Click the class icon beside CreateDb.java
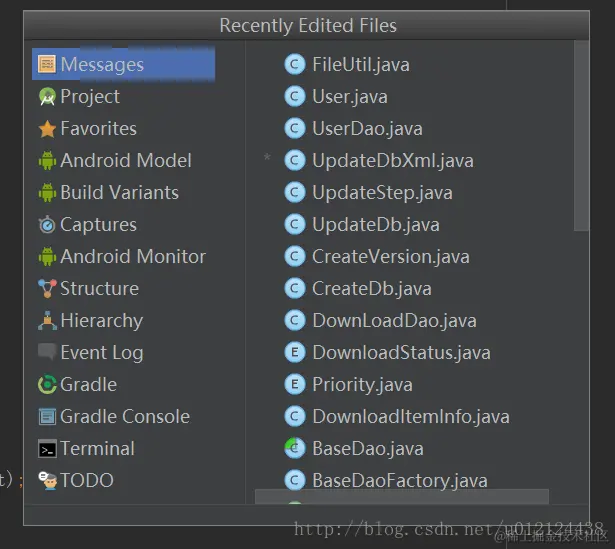The width and height of the screenshot is (615, 549). tap(295, 288)
